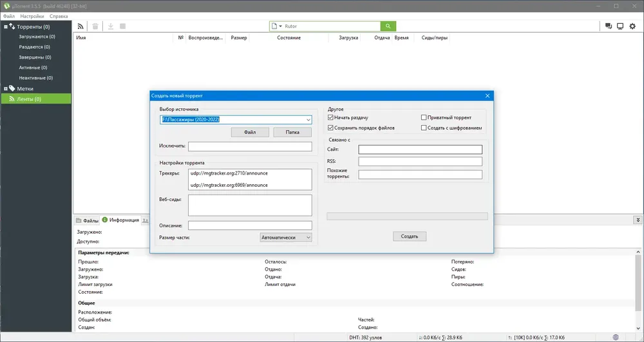This screenshot has height=342, width=644.
Task: Click the download arrow icon in the toolbar
Action: (111, 26)
